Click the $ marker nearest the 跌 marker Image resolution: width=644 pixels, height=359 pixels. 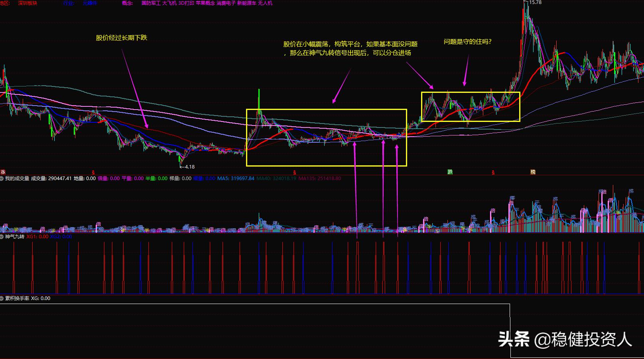493,173
